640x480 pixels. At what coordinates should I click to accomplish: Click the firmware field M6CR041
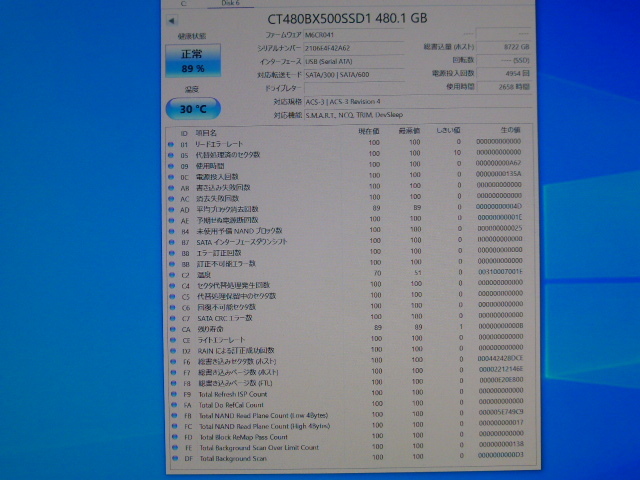pos(353,35)
